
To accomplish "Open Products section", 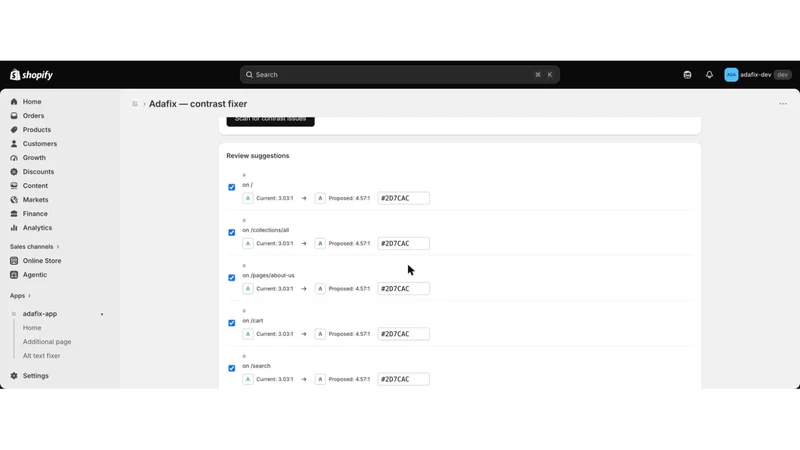I will pyautogui.click(x=36, y=130).
